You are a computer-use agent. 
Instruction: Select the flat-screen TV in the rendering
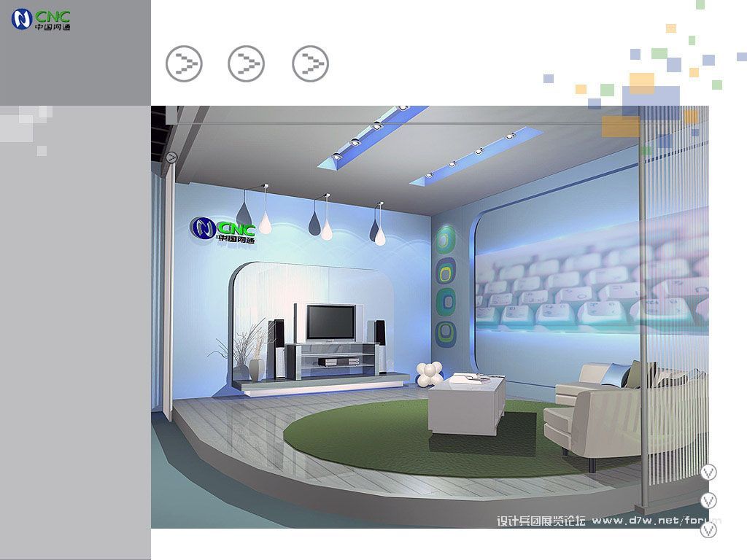click(x=330, y=323)
